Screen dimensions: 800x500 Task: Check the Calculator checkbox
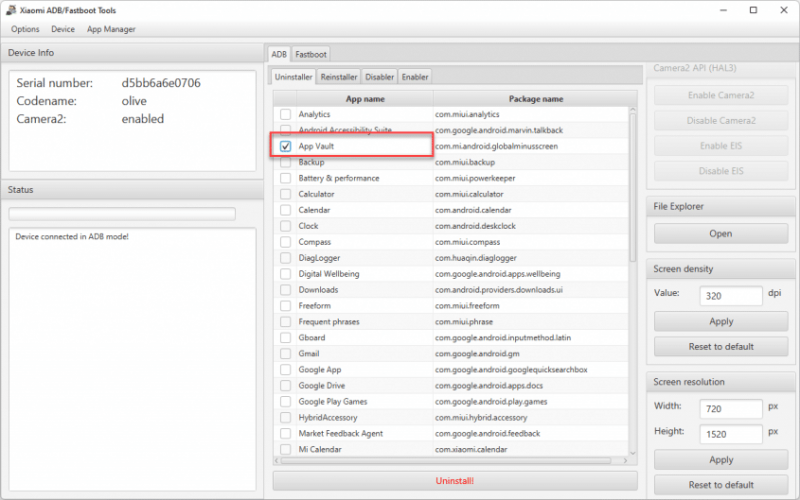pyautogui.click(x=285, y=194)
